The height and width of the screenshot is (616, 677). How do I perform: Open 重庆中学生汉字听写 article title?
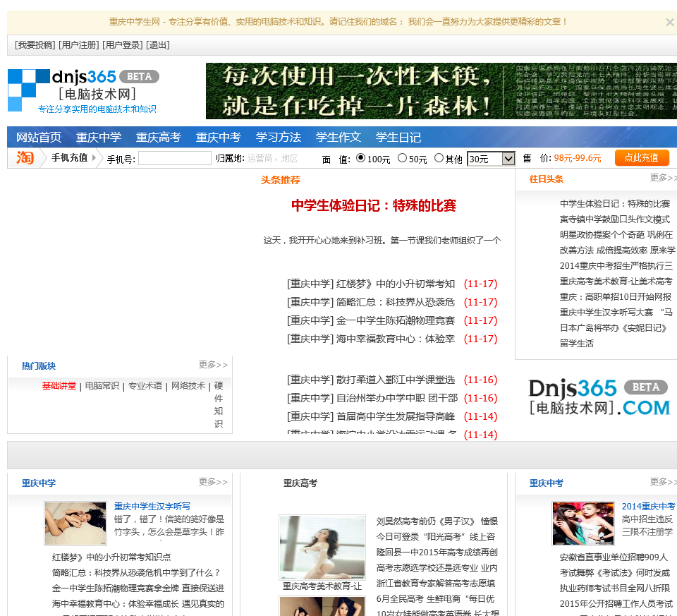pos(152,507)
